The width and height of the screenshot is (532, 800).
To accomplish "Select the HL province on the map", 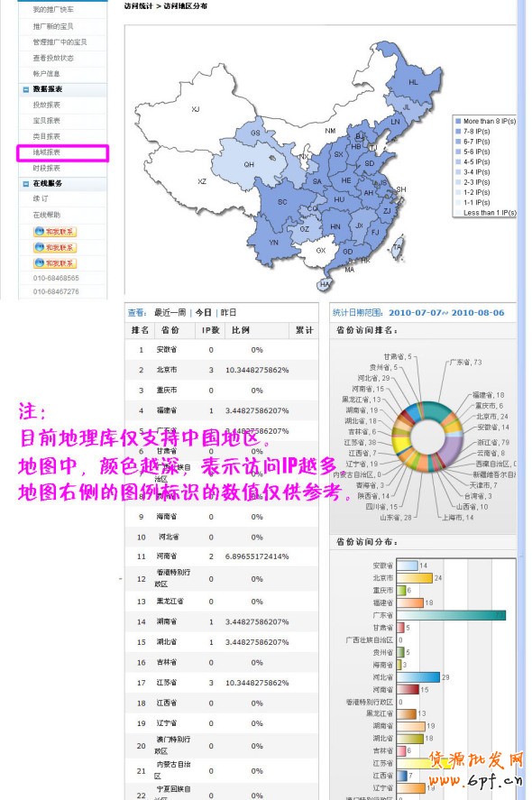I will coord(413,82).
